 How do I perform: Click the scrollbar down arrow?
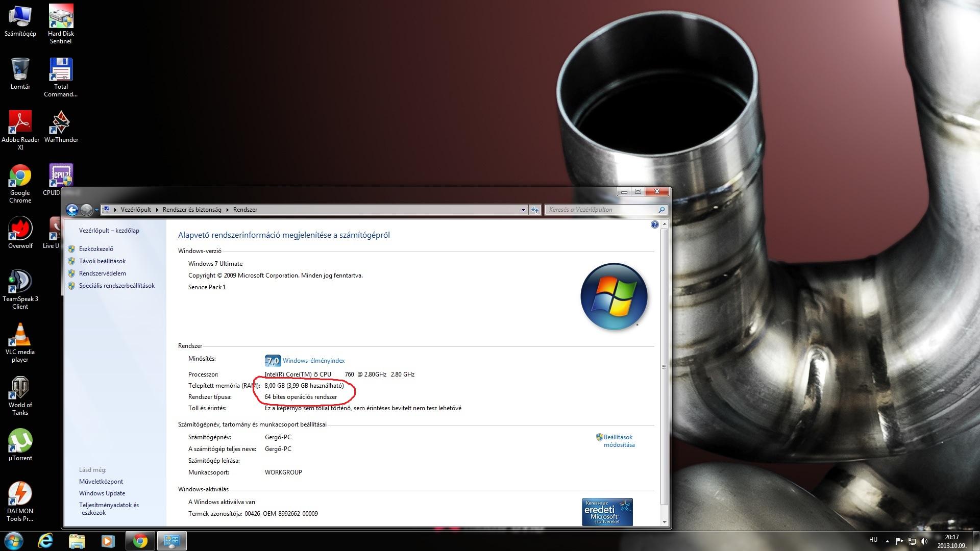tap(664, 522)
